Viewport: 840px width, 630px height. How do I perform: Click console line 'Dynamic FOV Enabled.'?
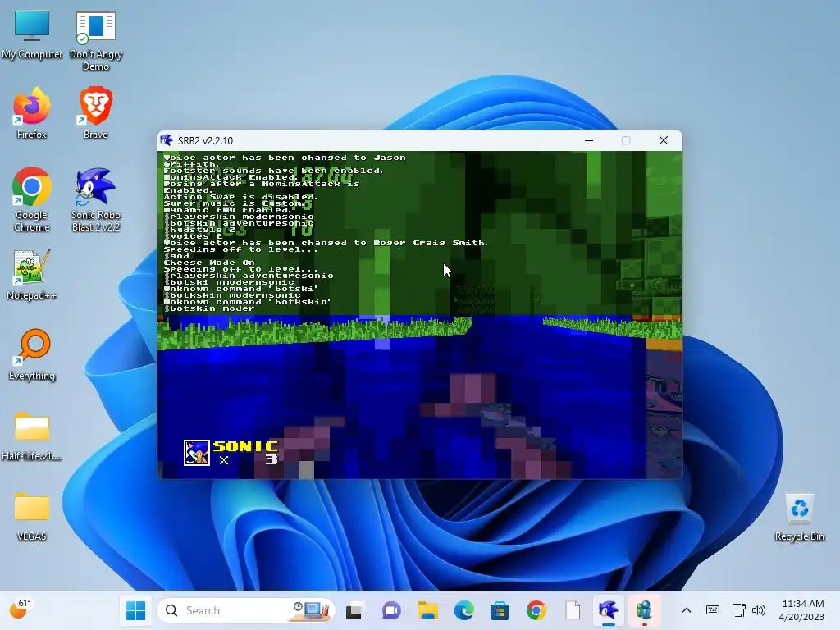point(227,210)
